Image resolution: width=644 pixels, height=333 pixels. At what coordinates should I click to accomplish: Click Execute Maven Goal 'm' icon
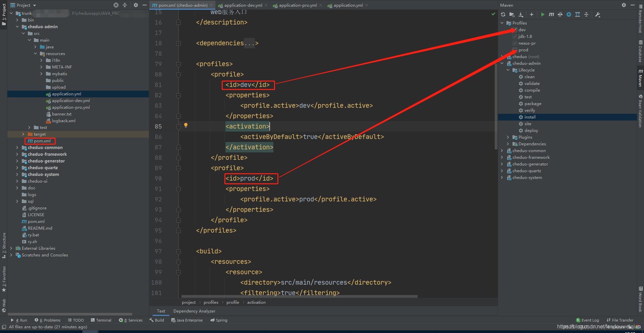(551, 14)
